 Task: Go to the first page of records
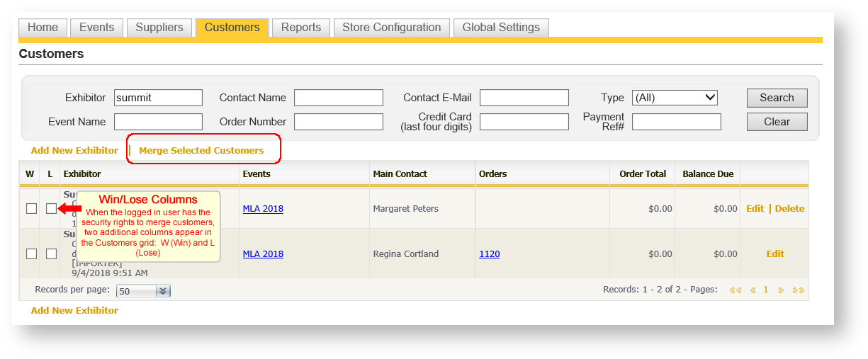(x=735, y=290)
